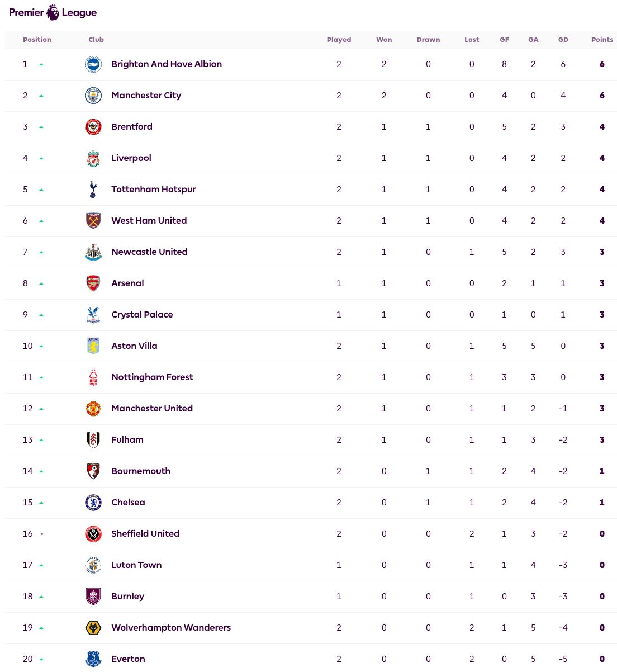The width and height of the screenshot is (617, 672).
Task: Open the West Ham United link
Action: (149, 221)
